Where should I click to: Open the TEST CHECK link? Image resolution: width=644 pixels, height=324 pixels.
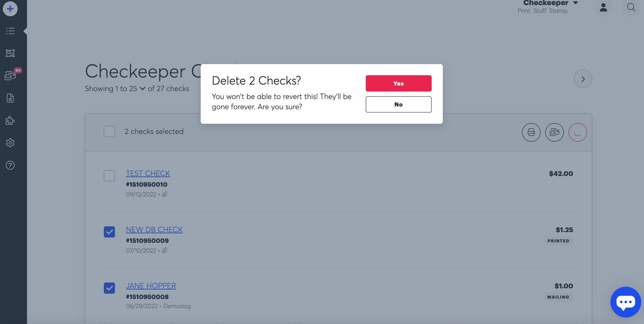click(x=148, y=173)
